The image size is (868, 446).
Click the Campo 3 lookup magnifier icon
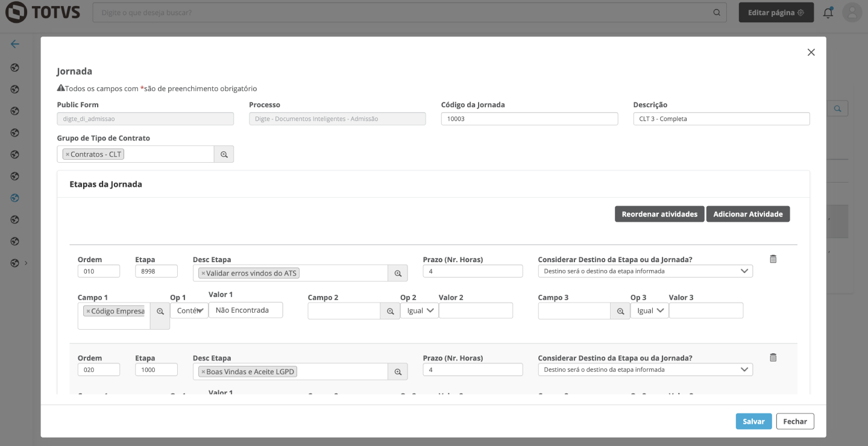tap(620, 311)
